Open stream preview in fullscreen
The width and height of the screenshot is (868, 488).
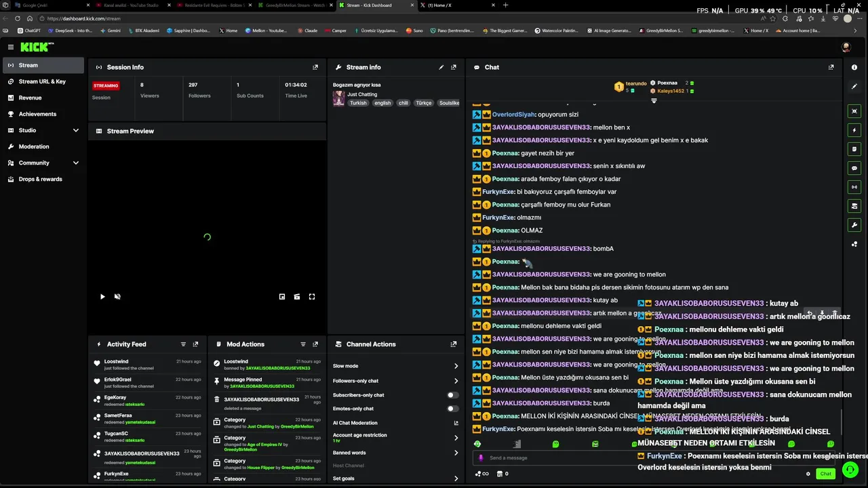click(312, 296)
